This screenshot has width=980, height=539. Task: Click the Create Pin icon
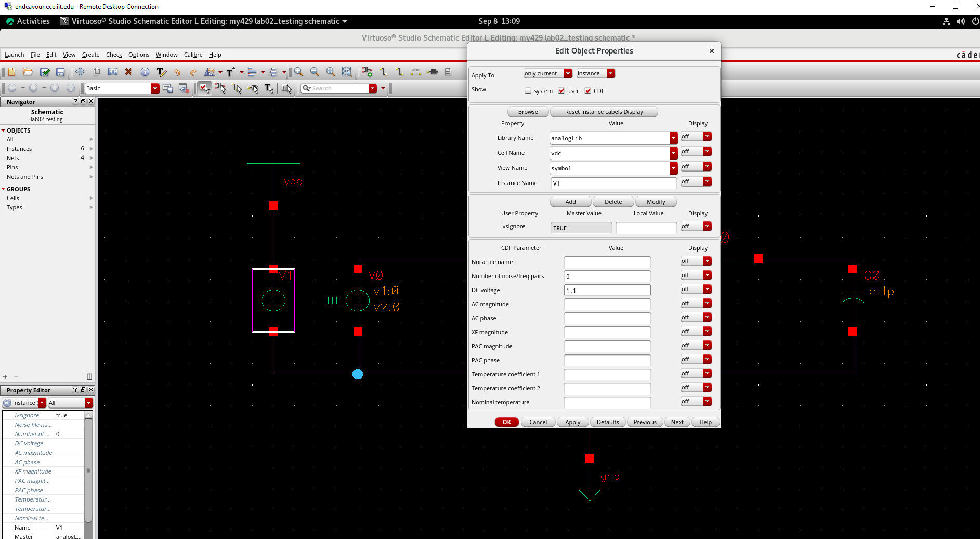[x=432, y=72]
